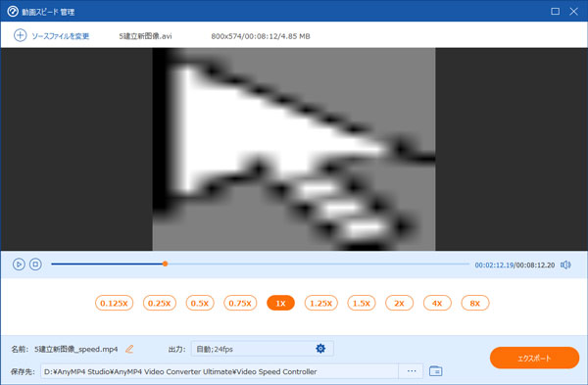
Task: Open output settings gear icon
Action: (x=320, y=349)
